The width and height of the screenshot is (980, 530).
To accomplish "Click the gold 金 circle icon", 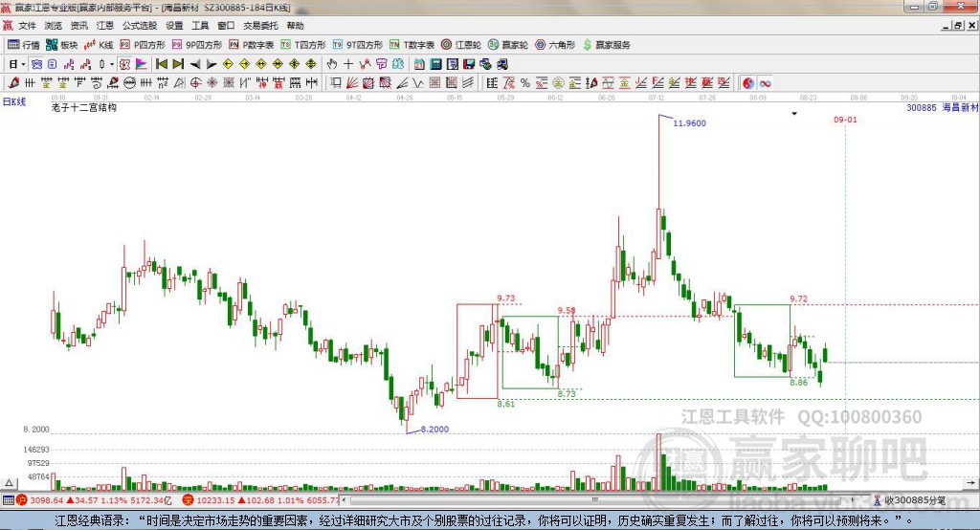I will (558, 83).
